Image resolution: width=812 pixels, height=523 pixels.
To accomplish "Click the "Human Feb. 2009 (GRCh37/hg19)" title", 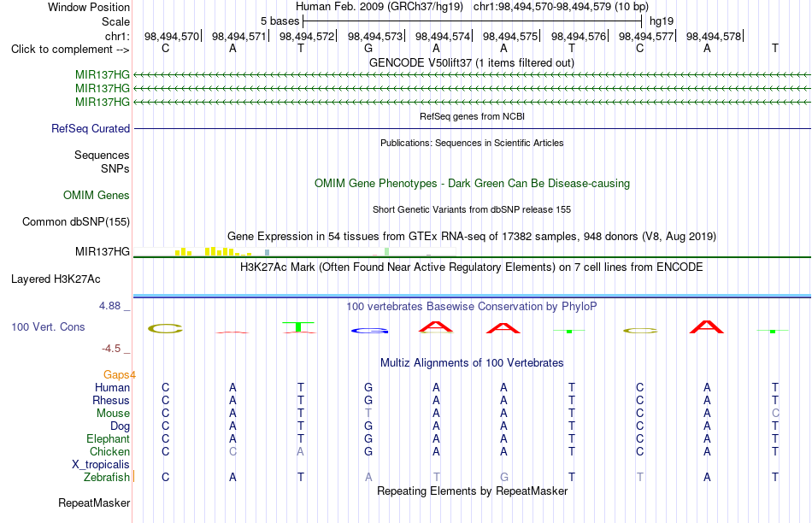I will [380, 7].
